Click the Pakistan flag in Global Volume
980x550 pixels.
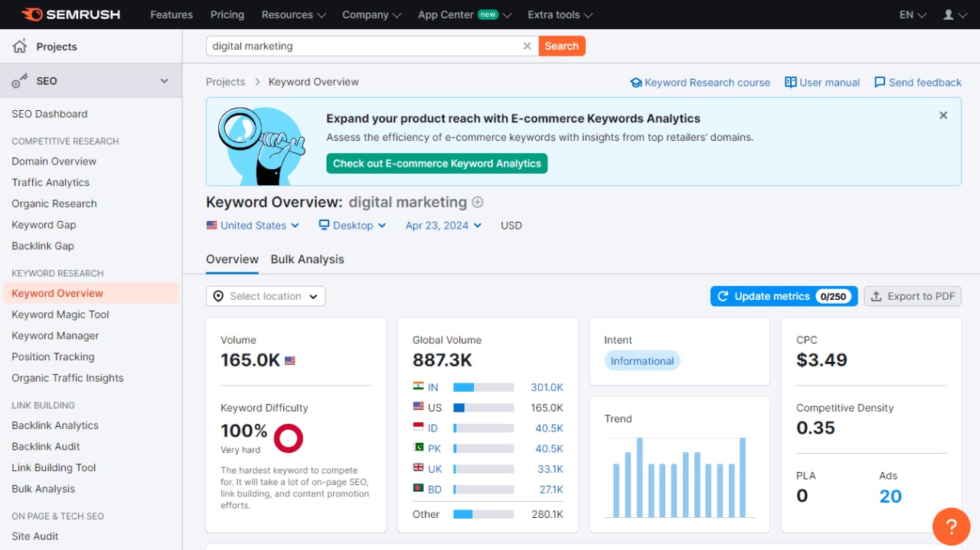coord(418,448)
